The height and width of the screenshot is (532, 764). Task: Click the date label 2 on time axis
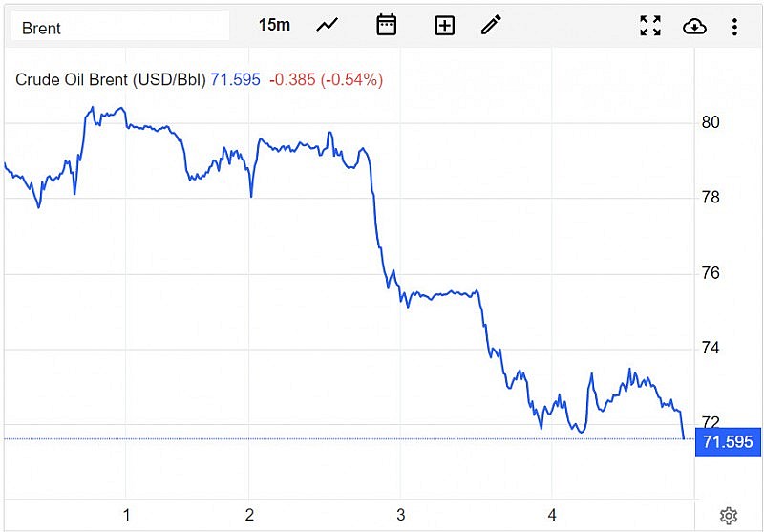click(x=249, y=515)
